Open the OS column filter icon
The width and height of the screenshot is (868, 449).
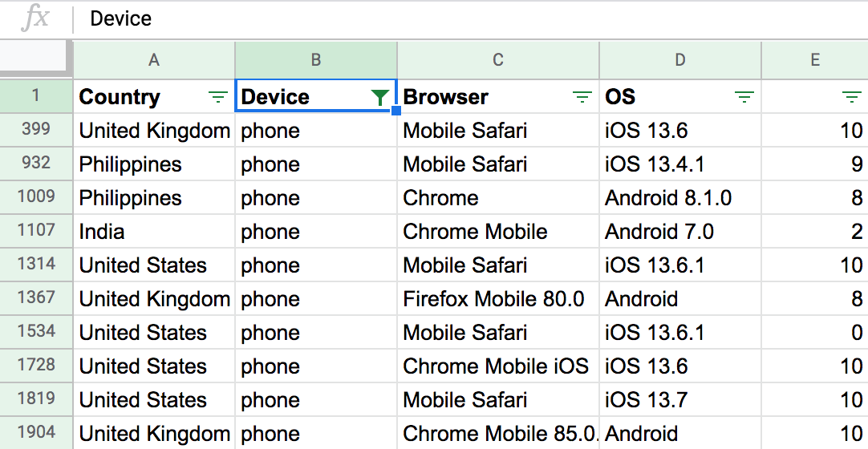pos(744,98)
